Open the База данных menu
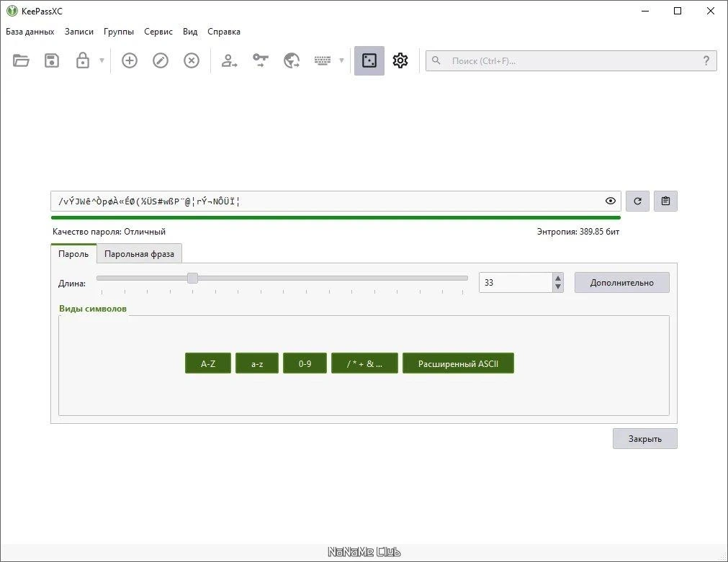Viewport: 728px width, 562px height. (30, 32)
